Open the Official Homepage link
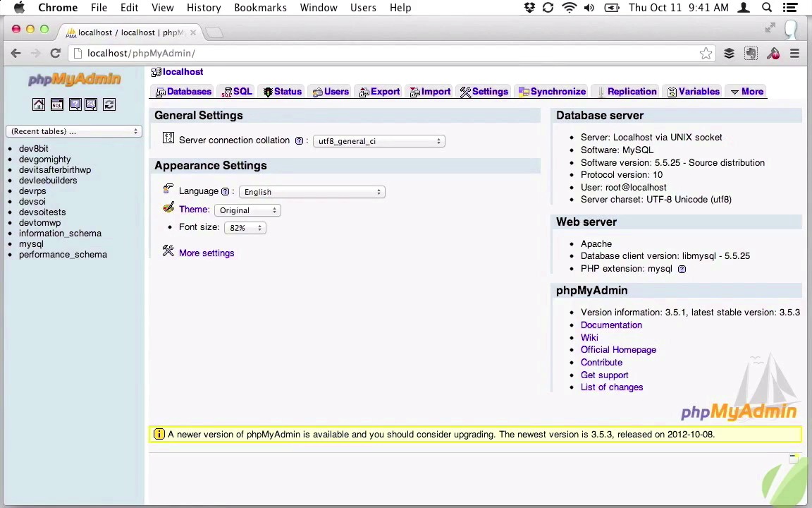The image size is (812, 508). (618, 350)
